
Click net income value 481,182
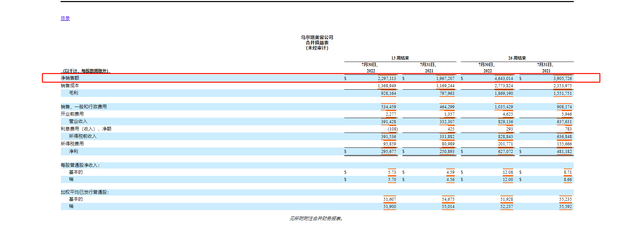[x=564, y=152]
